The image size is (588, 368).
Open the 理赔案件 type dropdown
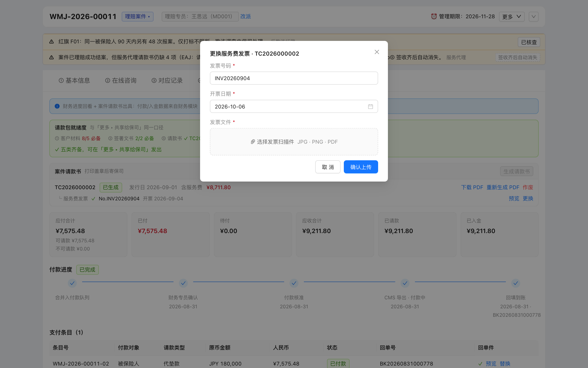click(137, 17)
